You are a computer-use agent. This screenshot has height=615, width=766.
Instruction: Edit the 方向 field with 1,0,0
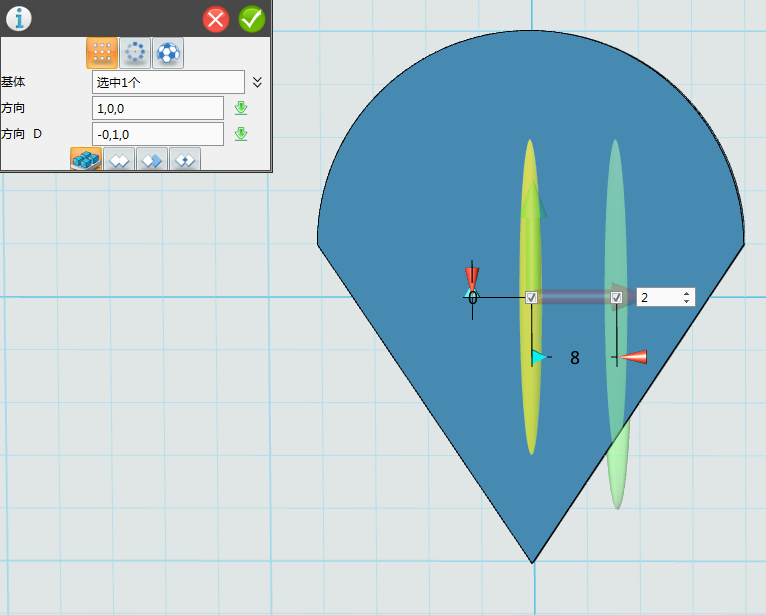pyautogui.click(x=158, y=108)
